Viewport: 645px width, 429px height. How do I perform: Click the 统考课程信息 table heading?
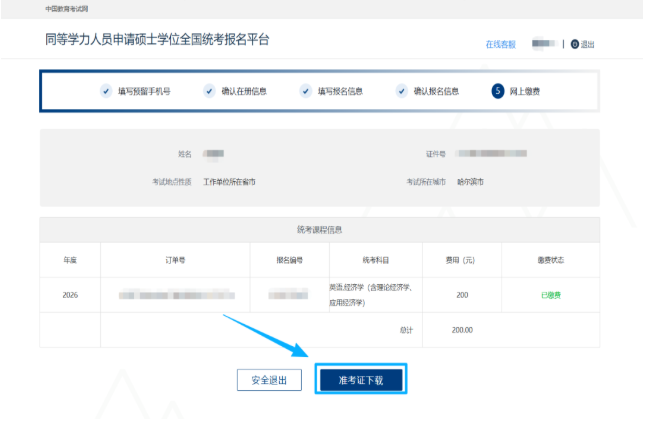tap(320, 230)
